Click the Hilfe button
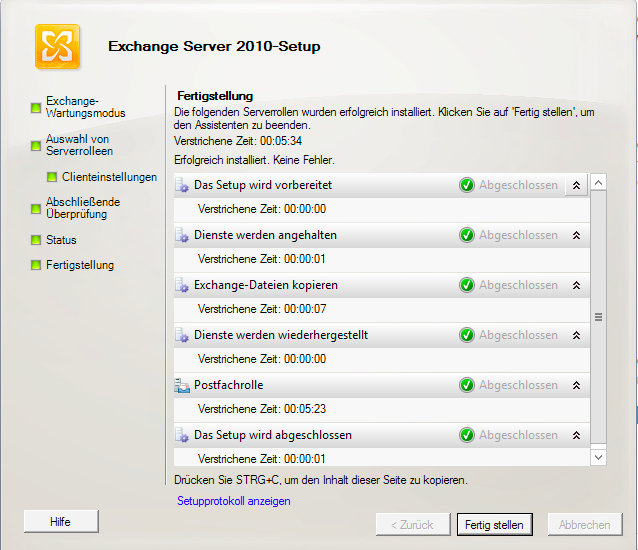This screenshot has width=638, height=550. coord(61,522)
